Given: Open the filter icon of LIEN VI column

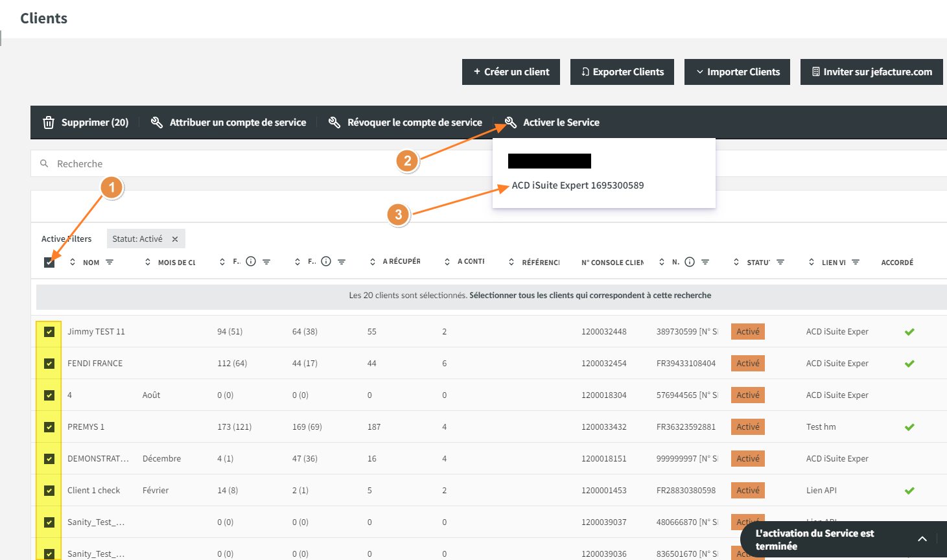Looking at the screenshot, I should click(x=856, y=262).
